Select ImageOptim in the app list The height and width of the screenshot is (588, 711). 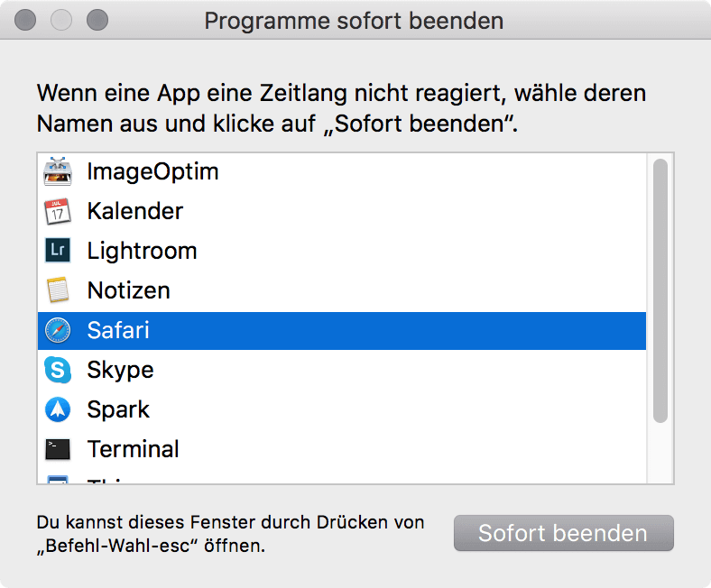click(342, 171)
